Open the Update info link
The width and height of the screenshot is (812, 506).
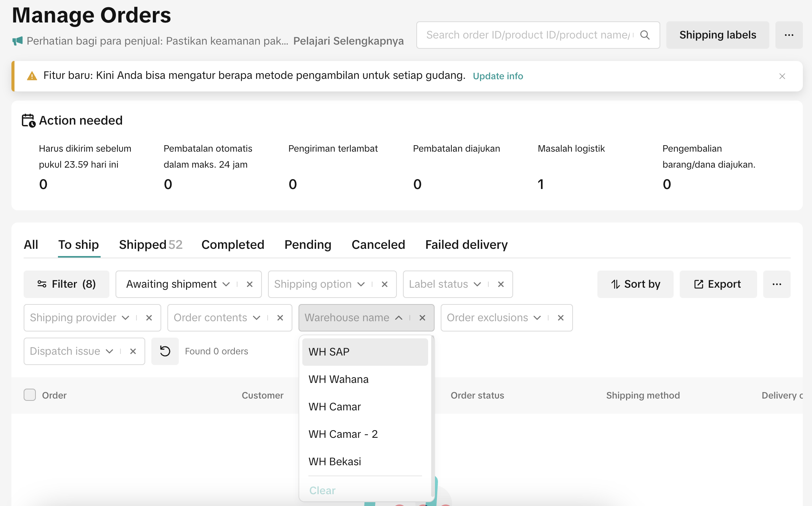coord(497,76)
